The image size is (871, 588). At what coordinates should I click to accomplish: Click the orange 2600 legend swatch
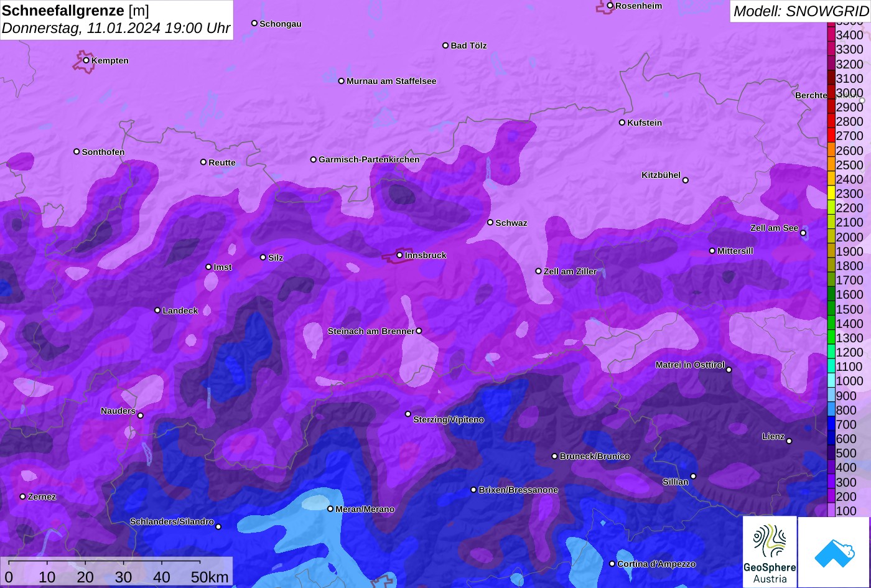[831, 150]
